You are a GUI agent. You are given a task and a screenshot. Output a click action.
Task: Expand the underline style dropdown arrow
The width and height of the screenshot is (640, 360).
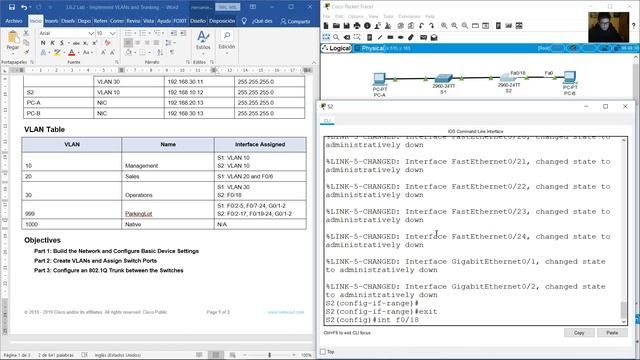pyautogui.click(x=68, y=43)
